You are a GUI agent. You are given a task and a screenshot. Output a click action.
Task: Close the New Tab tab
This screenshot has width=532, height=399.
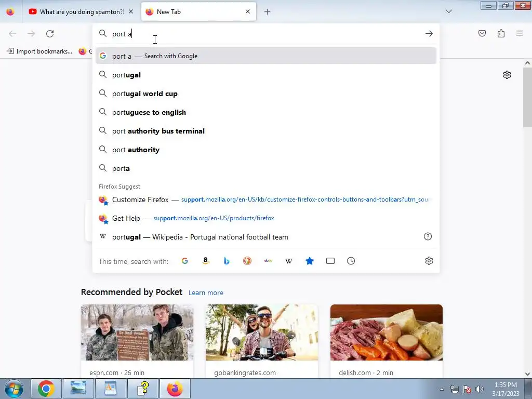(x=248, y=11)
